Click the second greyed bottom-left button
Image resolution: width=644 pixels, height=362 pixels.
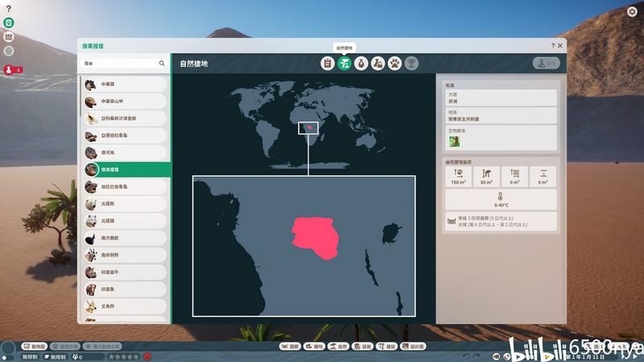[x=65, y=347]
